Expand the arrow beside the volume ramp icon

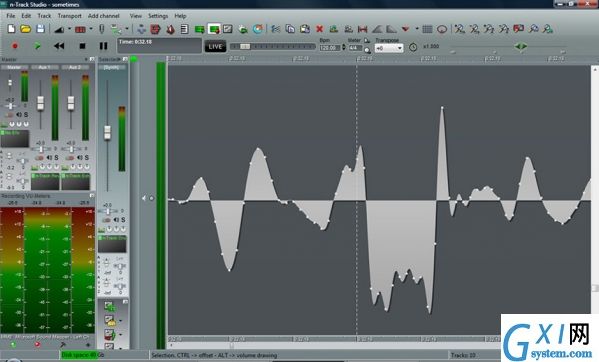[69, 29]
